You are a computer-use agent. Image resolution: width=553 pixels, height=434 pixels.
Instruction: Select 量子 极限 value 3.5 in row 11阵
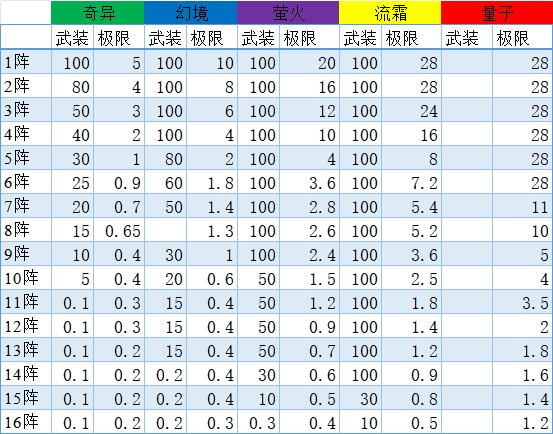coord(522,302)
